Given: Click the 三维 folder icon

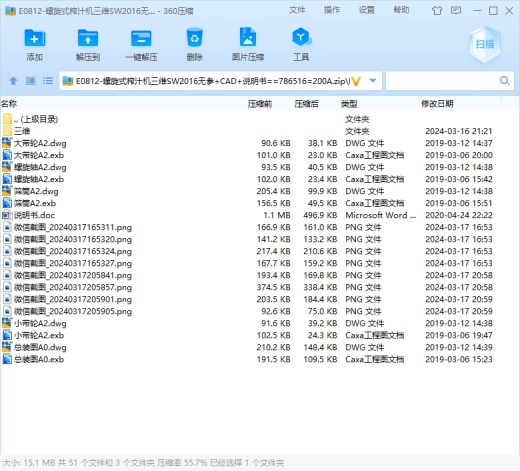Looking at the screenshot, I should [7, 131].
